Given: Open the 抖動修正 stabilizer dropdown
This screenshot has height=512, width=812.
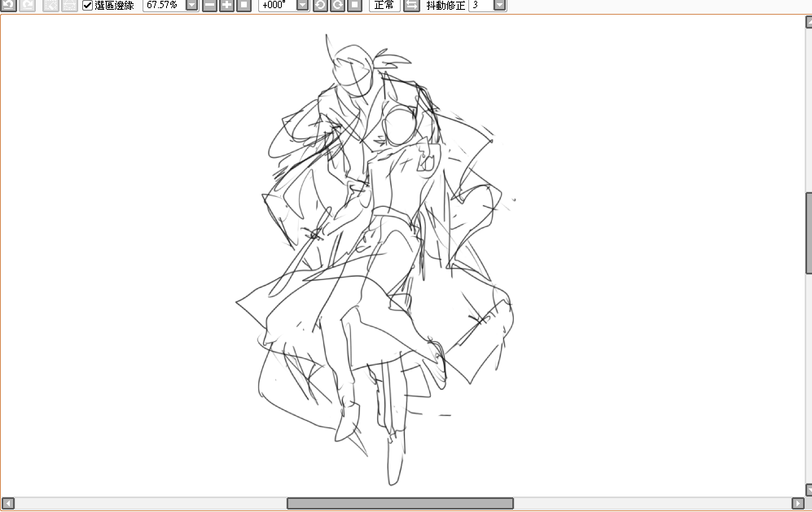Looking at the screenshot, I should pyautogui.click(x=500, y=5).
